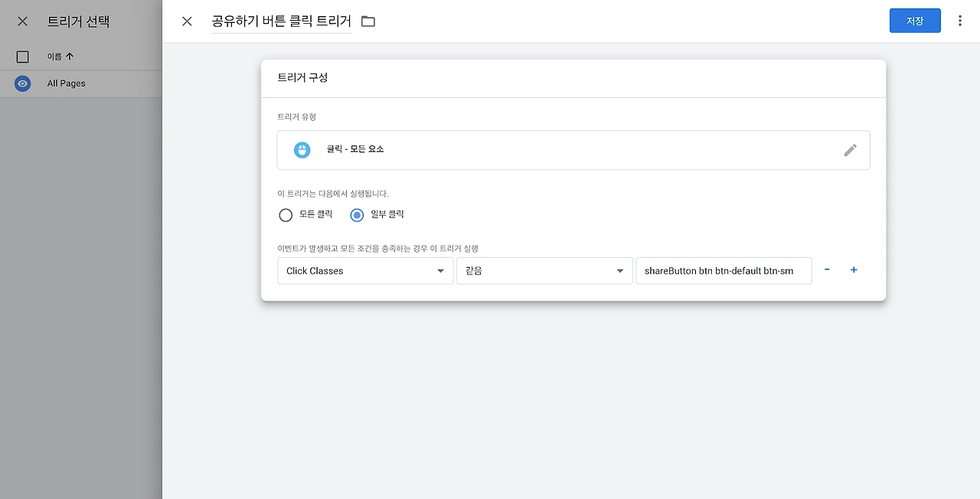The height and width of the screenshot is (499, 980).
Task: Click the 이름 column header
Action: 54,57
